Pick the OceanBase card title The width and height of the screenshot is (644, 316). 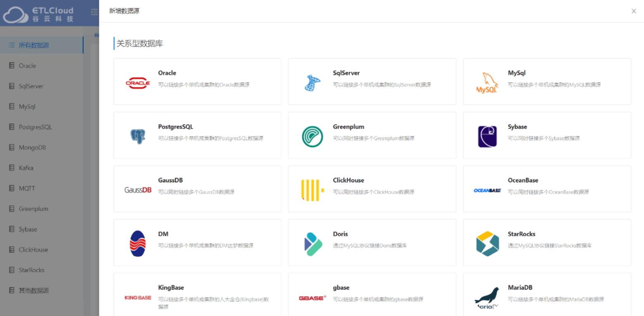pyautogui.click(x=523, y=180)
